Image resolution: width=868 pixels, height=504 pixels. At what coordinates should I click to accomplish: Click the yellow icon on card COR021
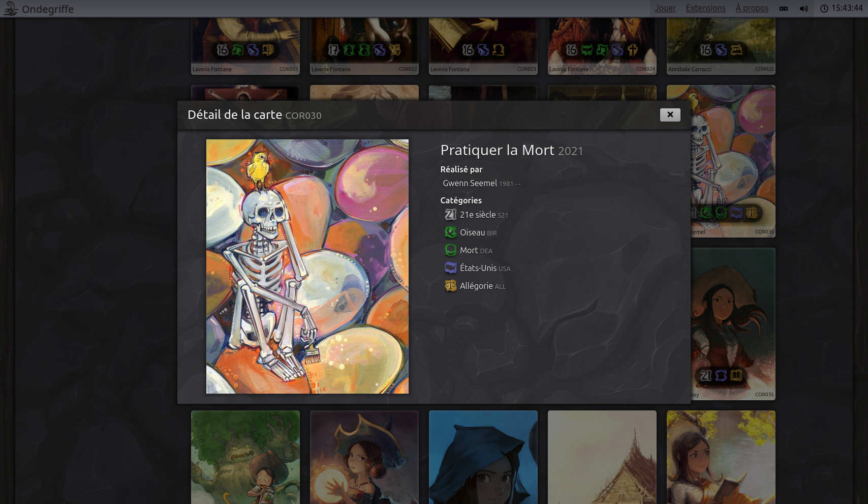[x=268, y=50]
